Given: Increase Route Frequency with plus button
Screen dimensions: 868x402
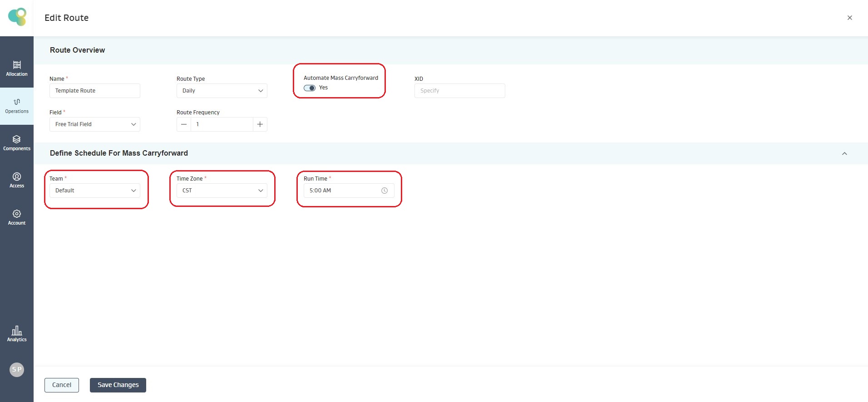Looking at the screenshot, I should tap(260, 124).
